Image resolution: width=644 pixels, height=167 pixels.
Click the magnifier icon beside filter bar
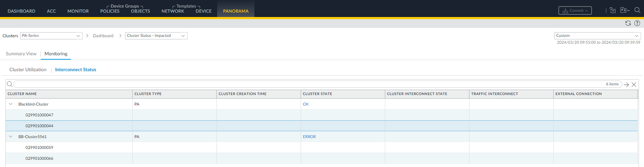[x=10, y=84]
